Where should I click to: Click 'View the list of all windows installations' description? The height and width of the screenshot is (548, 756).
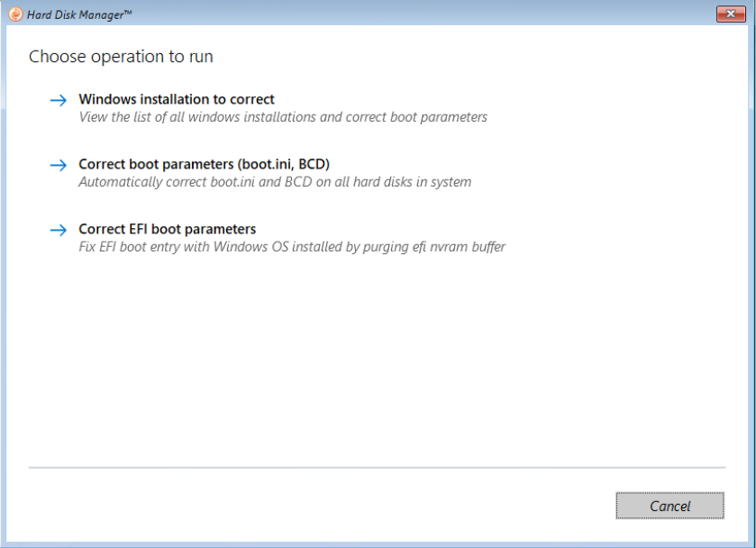[283, 117]
